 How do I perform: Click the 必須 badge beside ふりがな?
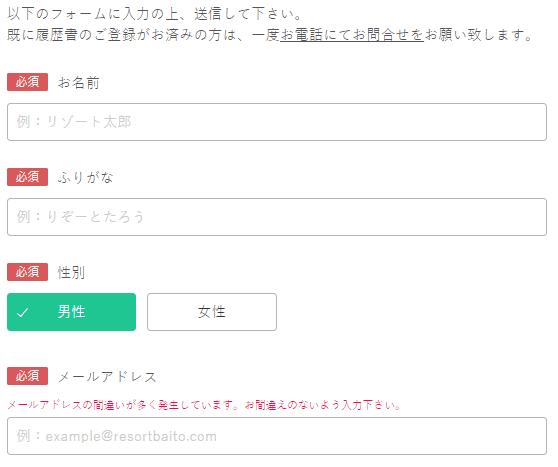point(27,177)
